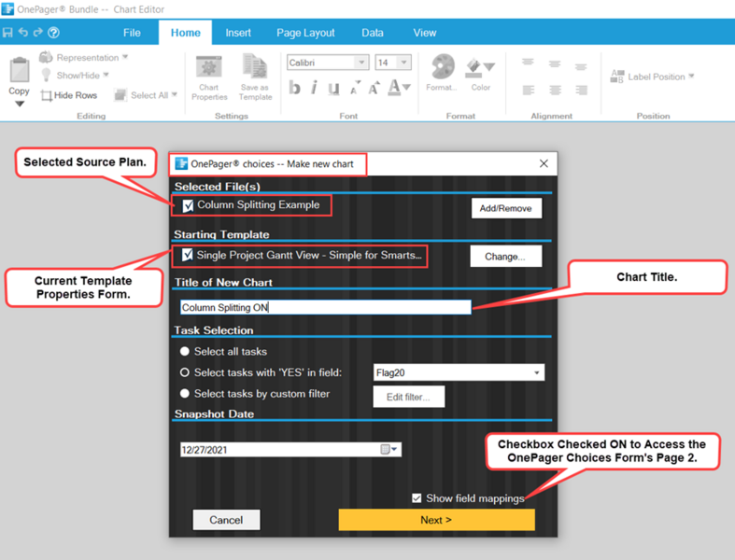Open the Page Layout tab
Screen dimensions: 735x560
coord(305,33)
